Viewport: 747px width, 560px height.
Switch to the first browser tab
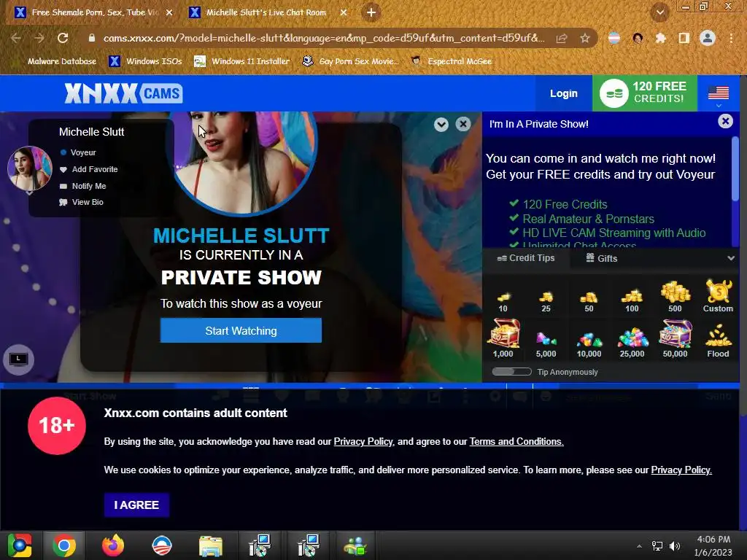[x=93, y=12]
